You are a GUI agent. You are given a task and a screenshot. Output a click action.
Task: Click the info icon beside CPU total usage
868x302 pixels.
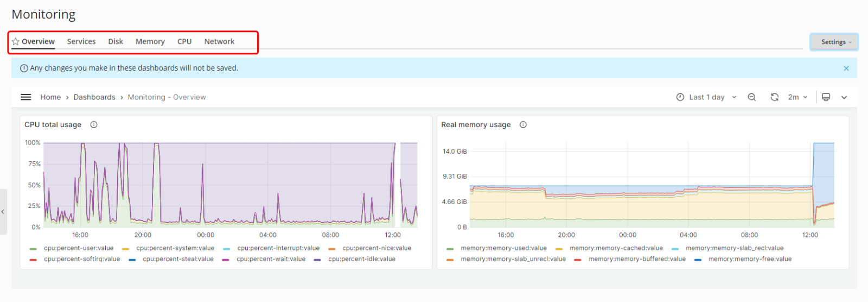(x=94, y=125)
